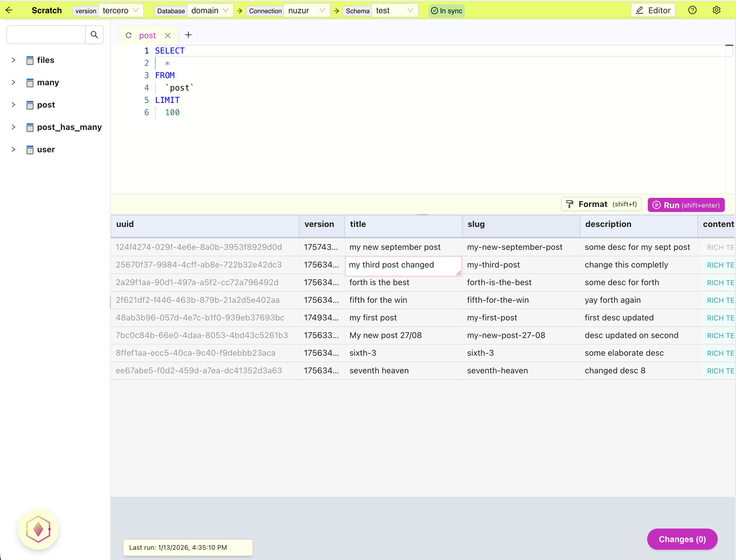Expand the post_has_many table node
Viewport: 736px width, 560px height.
13,127
